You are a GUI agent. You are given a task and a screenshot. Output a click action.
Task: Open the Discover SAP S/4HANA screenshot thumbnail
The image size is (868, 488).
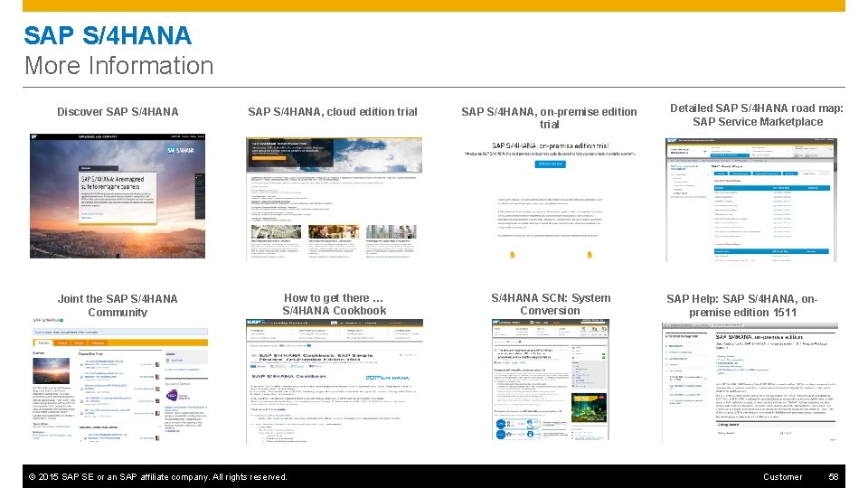(118, 196)
